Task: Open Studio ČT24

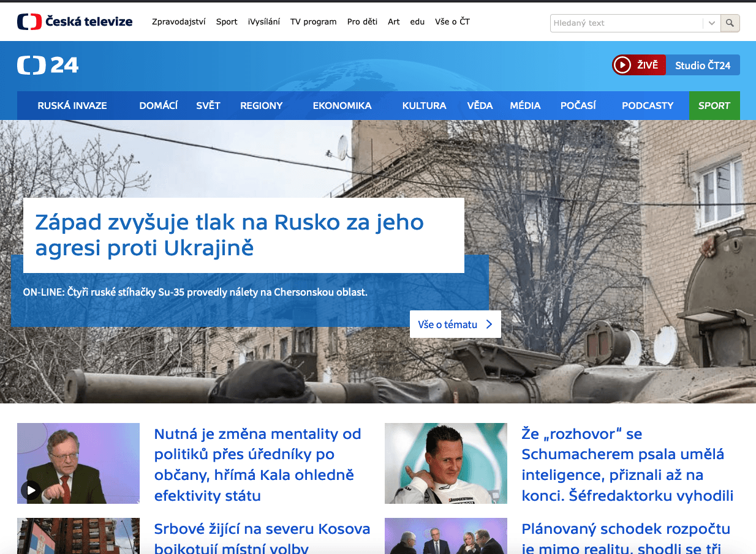Action: [x=703, y=65]
